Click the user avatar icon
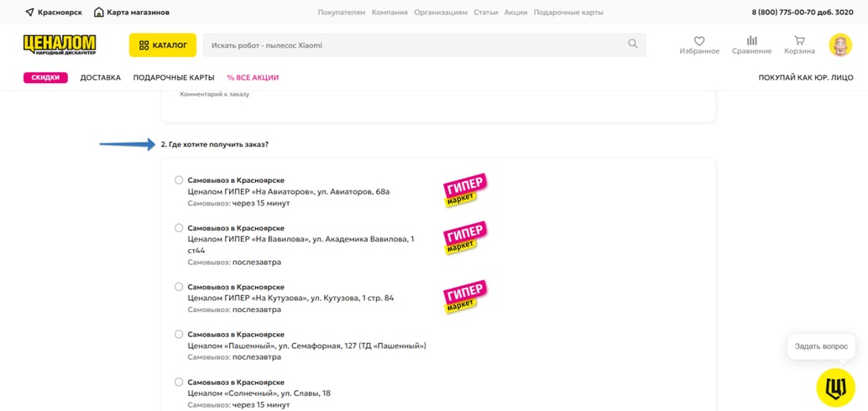The height and width of the screenshot is (411, 868). tap(839, 44)
